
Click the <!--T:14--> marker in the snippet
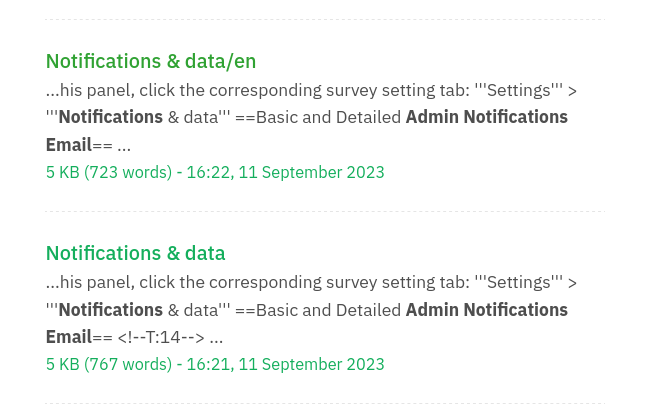[162, 337]
